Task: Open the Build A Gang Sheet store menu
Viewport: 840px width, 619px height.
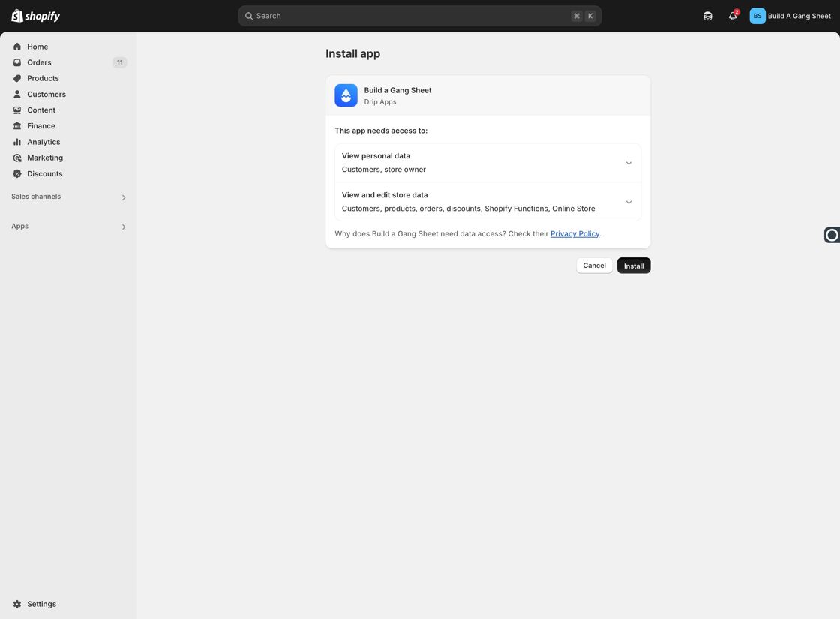Action: click(x=790, y=16)
